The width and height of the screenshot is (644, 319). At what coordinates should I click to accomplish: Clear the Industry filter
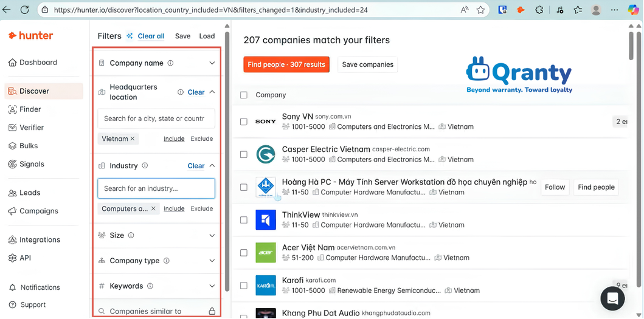click(x=196, y=166)
